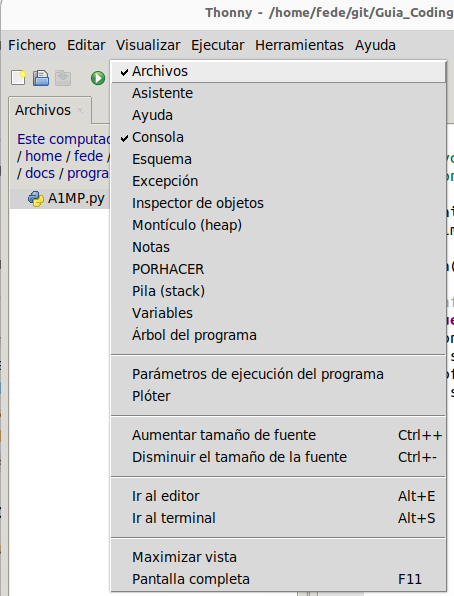454x596 pixels.
Task: Select Ir al editor
Action: click(x=278, y=496)
